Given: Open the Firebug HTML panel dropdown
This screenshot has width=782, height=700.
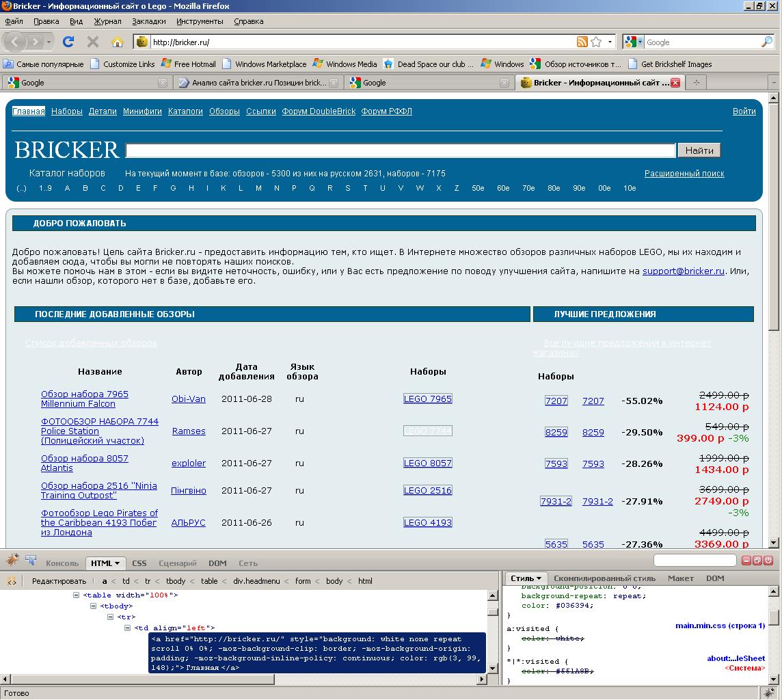Looking at the screenshot, I should (118, 563).
